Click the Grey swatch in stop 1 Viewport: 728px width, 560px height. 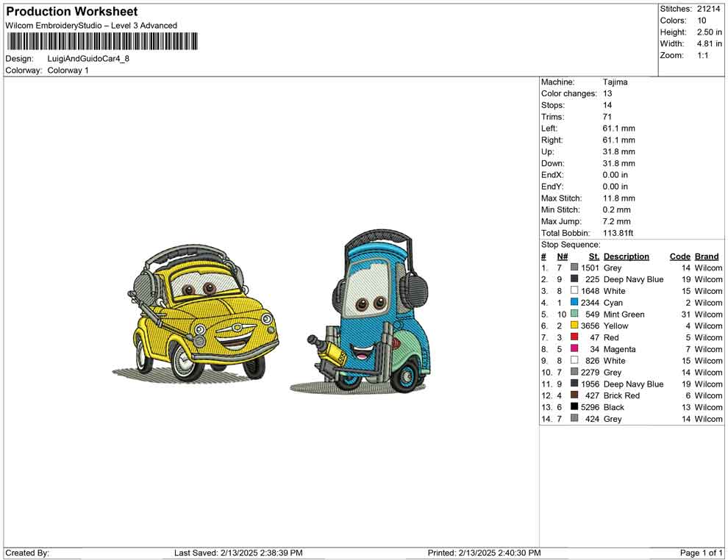pyautogui.click(x=574, y=268)
